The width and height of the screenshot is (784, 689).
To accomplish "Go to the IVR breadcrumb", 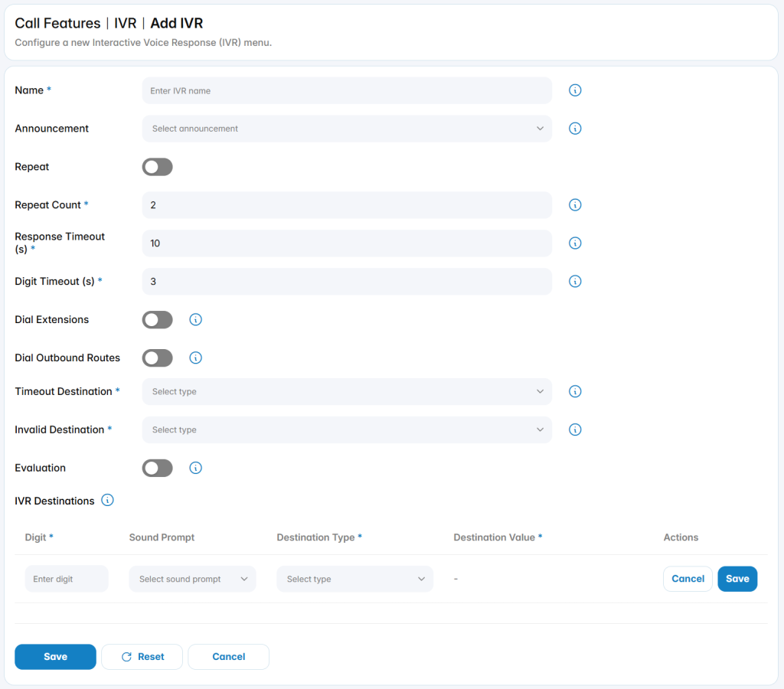I will (125, 23).
